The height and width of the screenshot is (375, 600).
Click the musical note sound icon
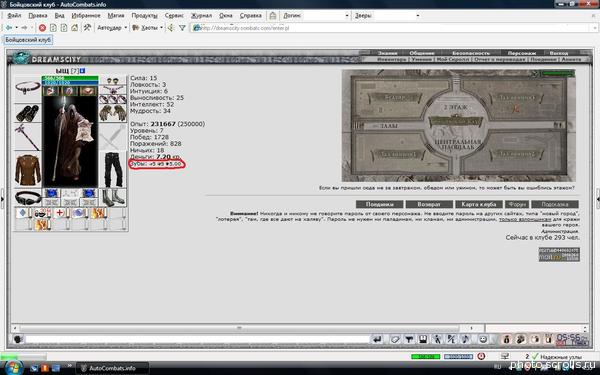[465, 339]
